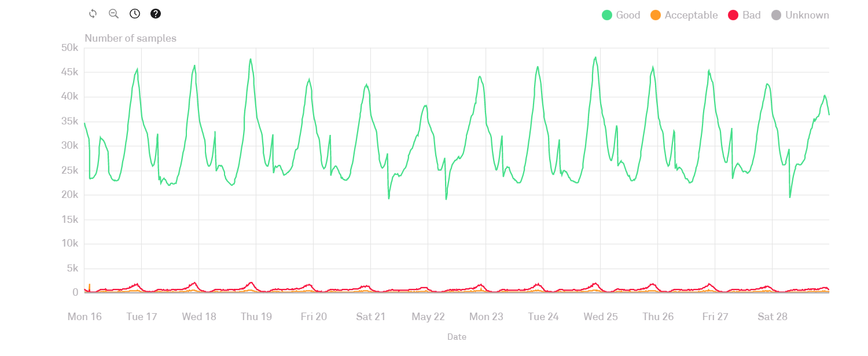Click the green Good legend dot
The image size is (868, 356).
[607, 16]
